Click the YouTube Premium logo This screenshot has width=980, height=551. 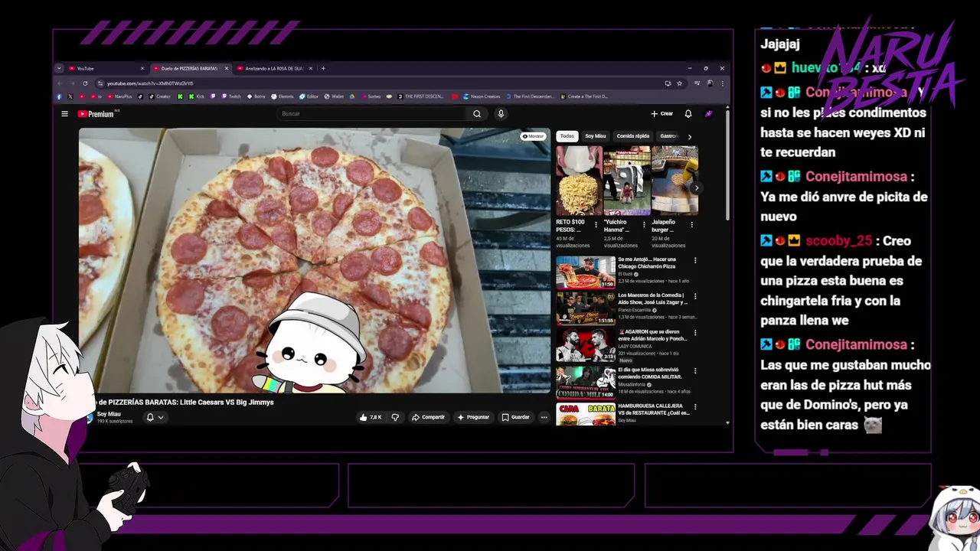[x=96, y=114]
